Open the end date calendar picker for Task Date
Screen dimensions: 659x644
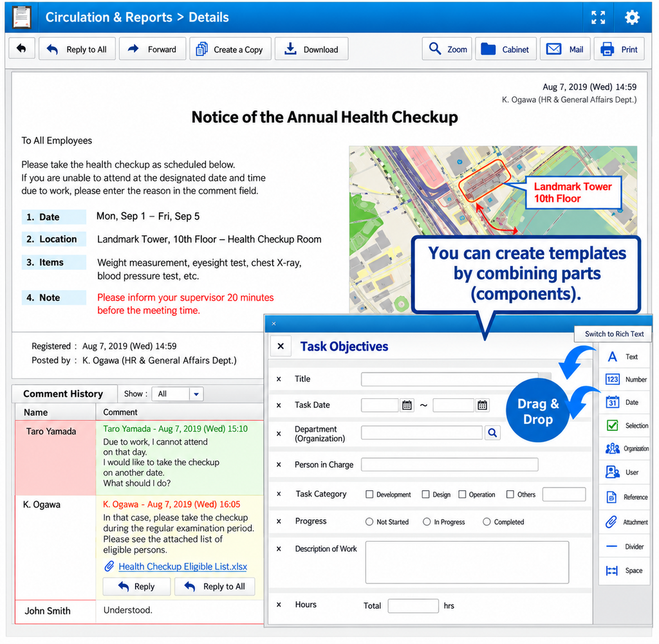[483, 405]
